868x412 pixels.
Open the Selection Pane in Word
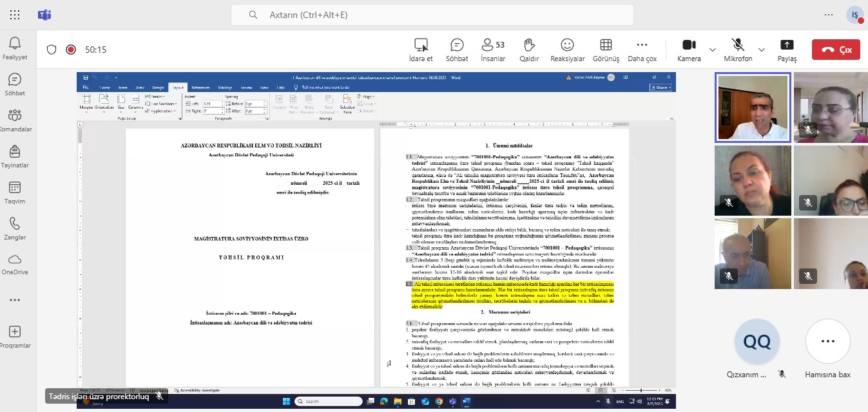coord(347,104)
